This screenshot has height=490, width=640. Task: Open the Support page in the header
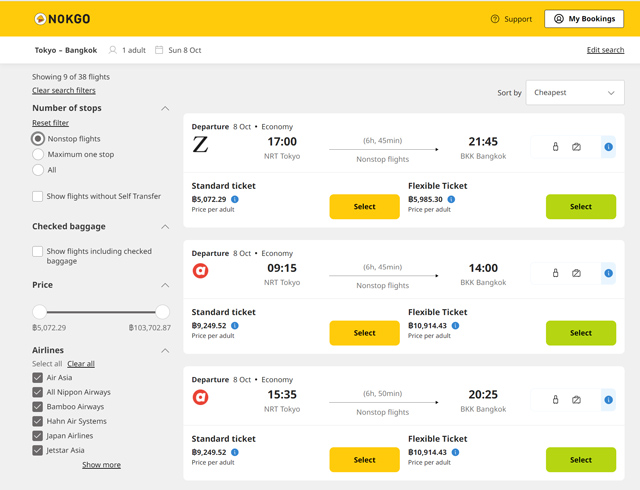[x=517, y=19]
